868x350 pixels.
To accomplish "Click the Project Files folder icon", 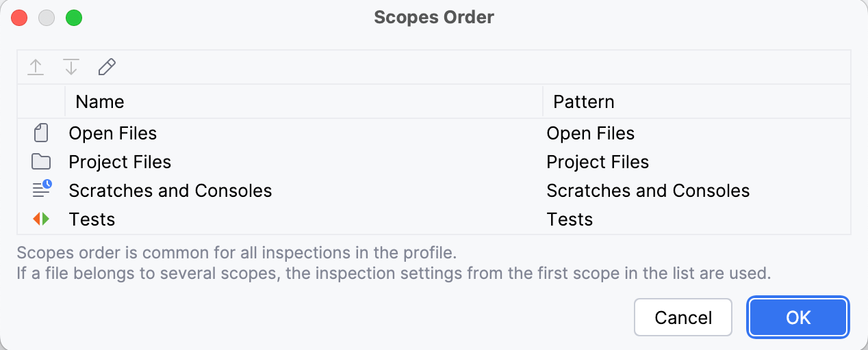I will pos(41,162).
